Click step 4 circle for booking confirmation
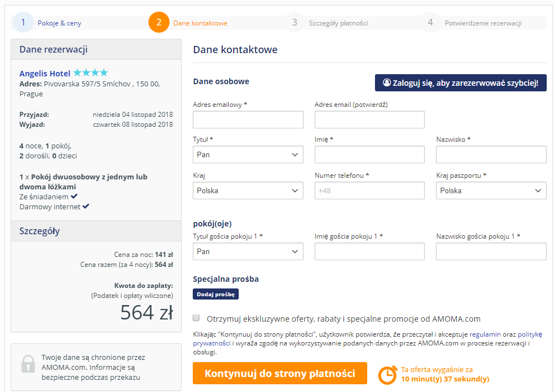 (430, 23)
